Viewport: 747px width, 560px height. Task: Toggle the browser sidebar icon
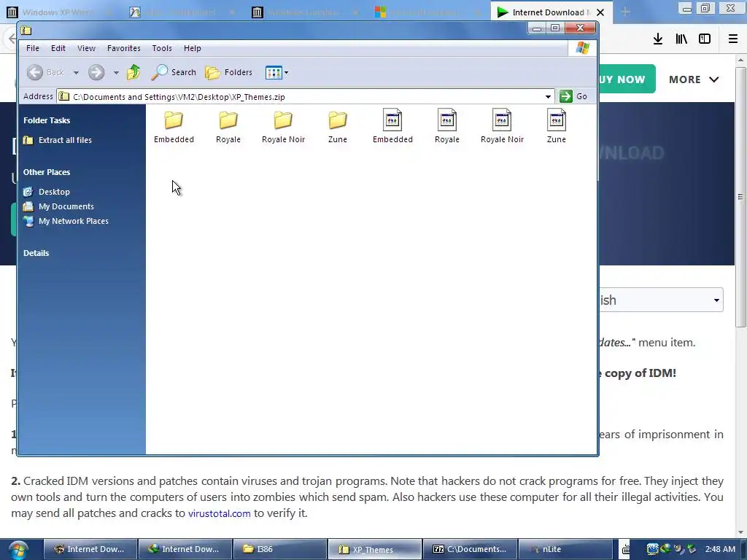pos(705,39)
